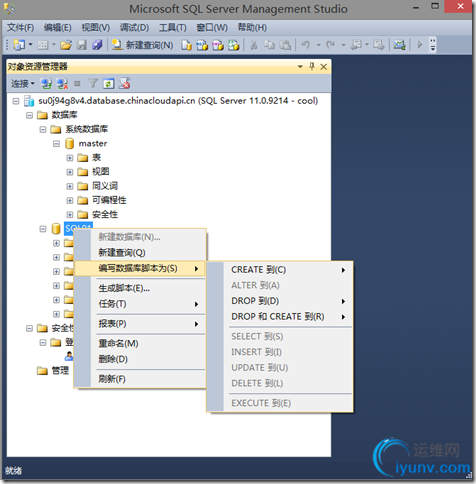Click the script icon with red stop mark
The width and height of the screenshot is (476, 484).
[x=124, y=83]
